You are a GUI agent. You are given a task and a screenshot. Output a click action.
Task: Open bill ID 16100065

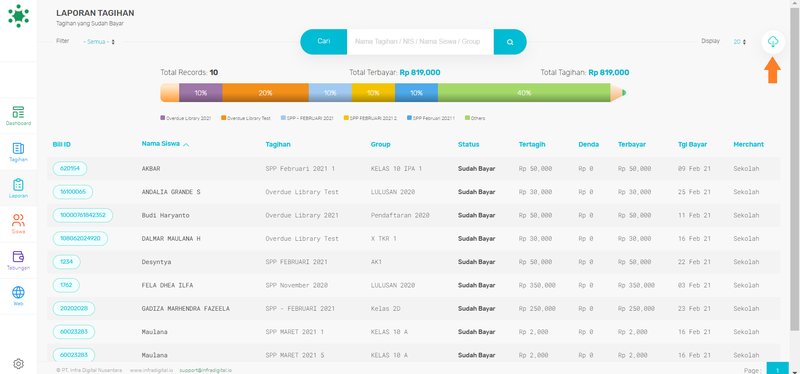point(72,192)
